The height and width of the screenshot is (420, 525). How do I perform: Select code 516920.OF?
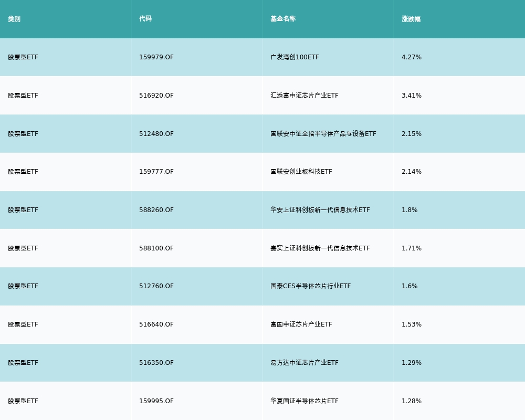(x=156, y=96)
